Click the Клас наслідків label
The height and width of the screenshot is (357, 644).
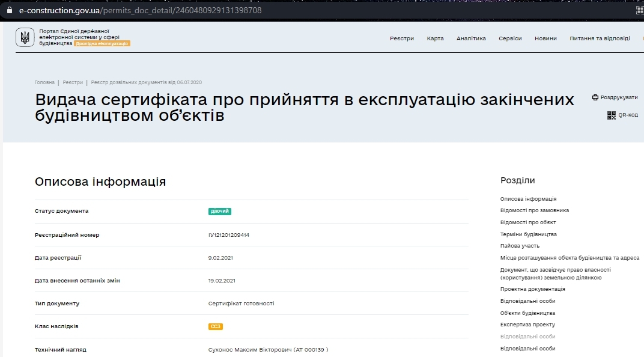coord(56,326)
